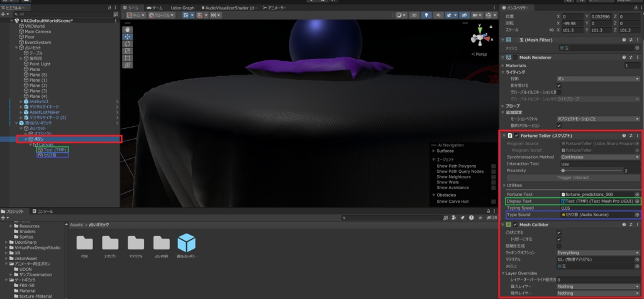The width and height of the screenshot is (644, 299).
Task: Switch to アニメーター tab
Action: tap(275, 8)
